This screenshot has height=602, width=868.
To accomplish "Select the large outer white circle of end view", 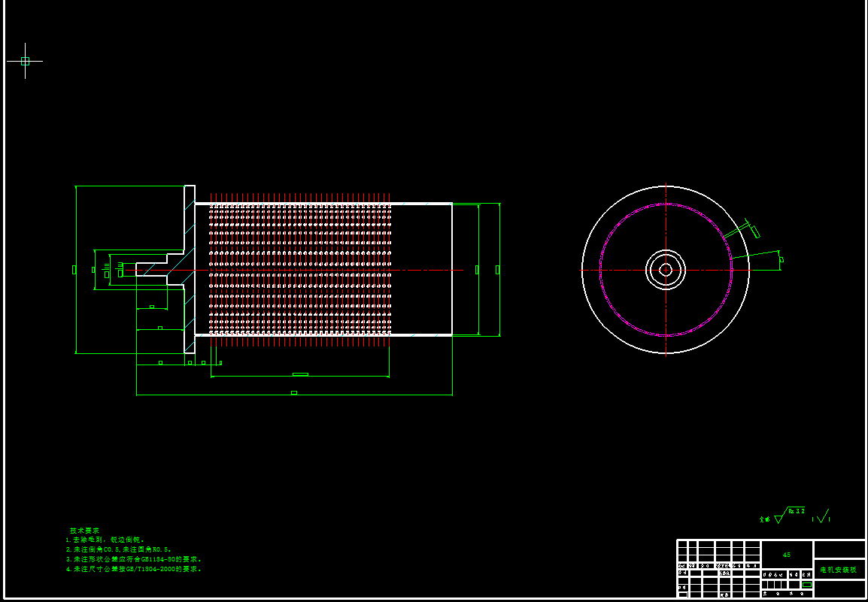I will (666, 270).
